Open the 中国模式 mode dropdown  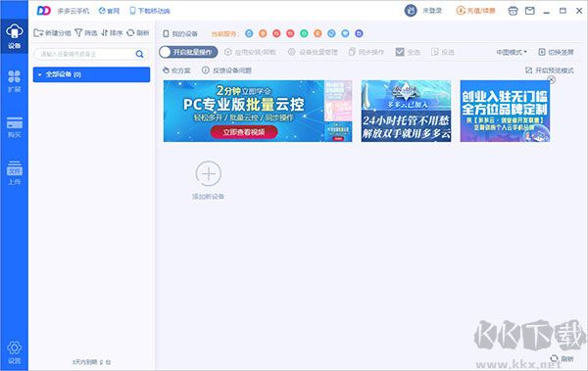512,52
